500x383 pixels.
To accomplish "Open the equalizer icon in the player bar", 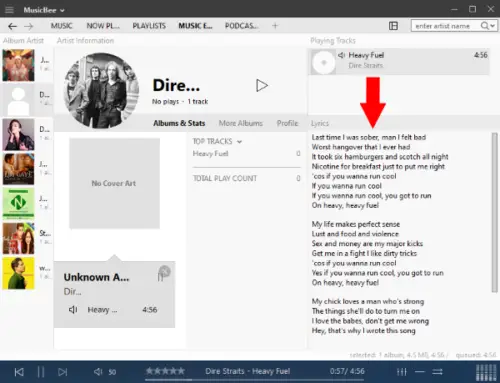I will pos(402,372).
